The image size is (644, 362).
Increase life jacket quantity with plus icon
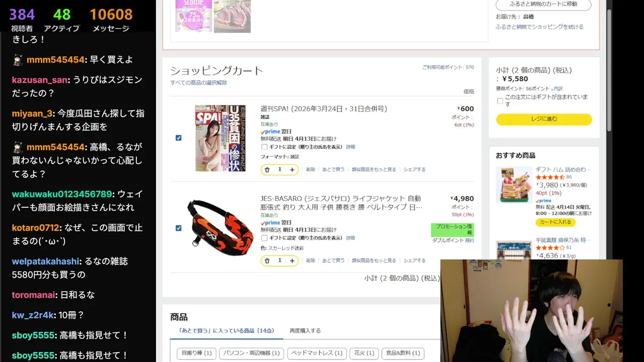click(x=292, y=260)
